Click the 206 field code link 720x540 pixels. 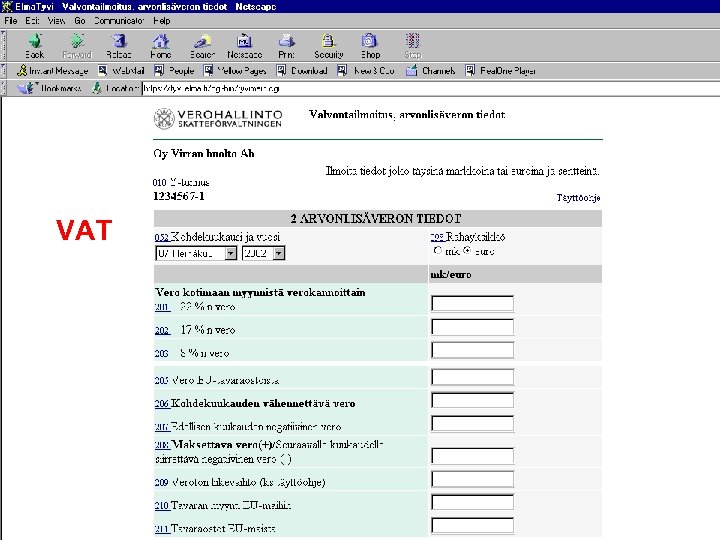162,404
